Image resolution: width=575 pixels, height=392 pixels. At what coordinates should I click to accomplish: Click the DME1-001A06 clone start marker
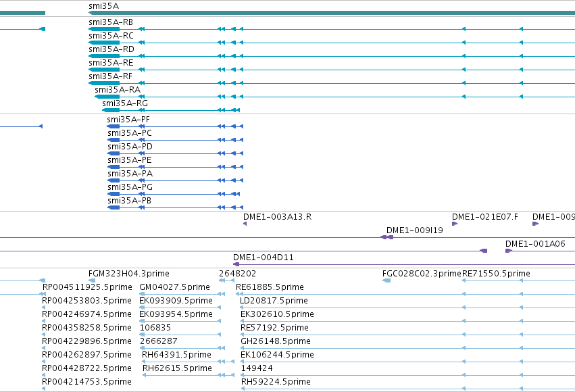pos(509,251)
